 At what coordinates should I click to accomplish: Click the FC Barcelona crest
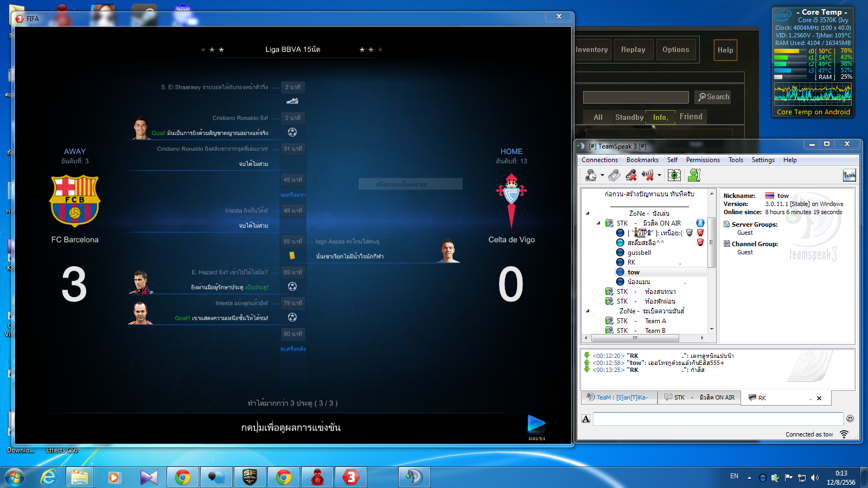pos(75,201)
